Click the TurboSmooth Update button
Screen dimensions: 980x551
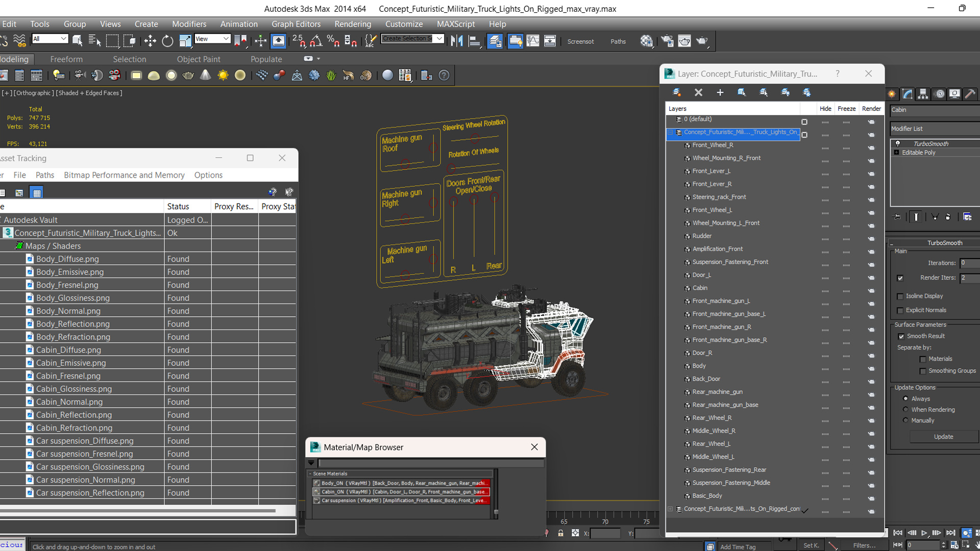(x=943, y=437)
